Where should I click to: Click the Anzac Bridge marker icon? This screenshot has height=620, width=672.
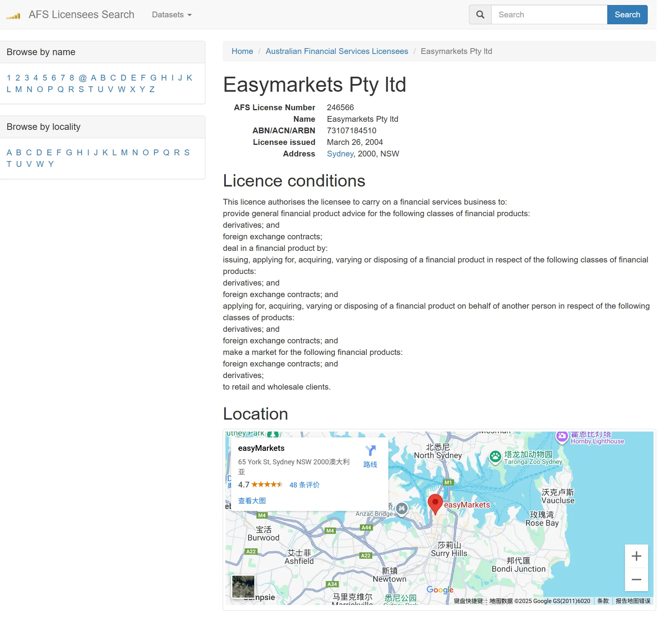[402, 508]
